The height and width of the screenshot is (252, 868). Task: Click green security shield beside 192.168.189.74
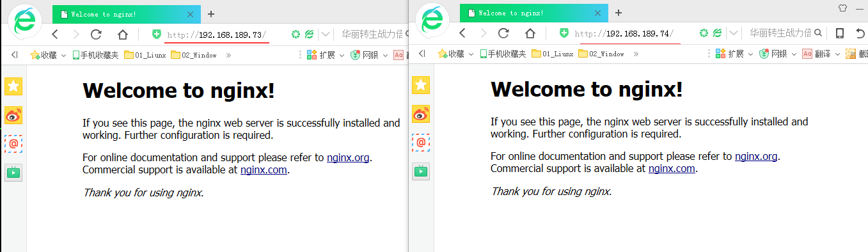(564, 34)
